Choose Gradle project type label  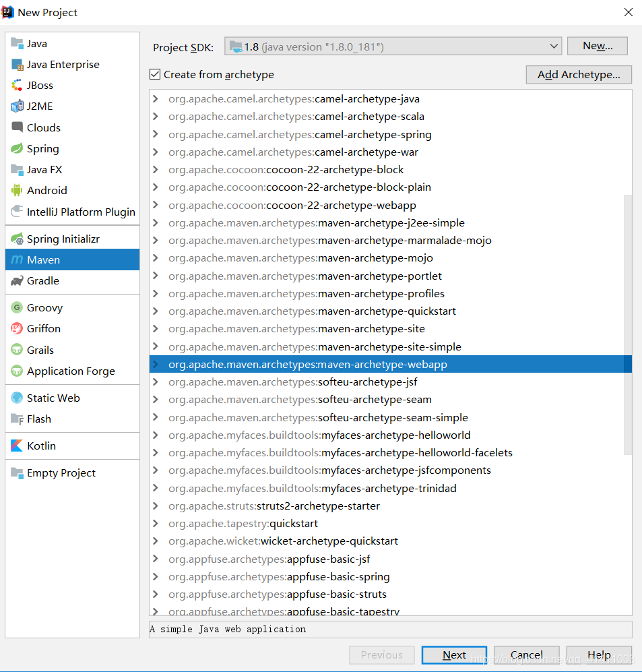tap(43, 280)
